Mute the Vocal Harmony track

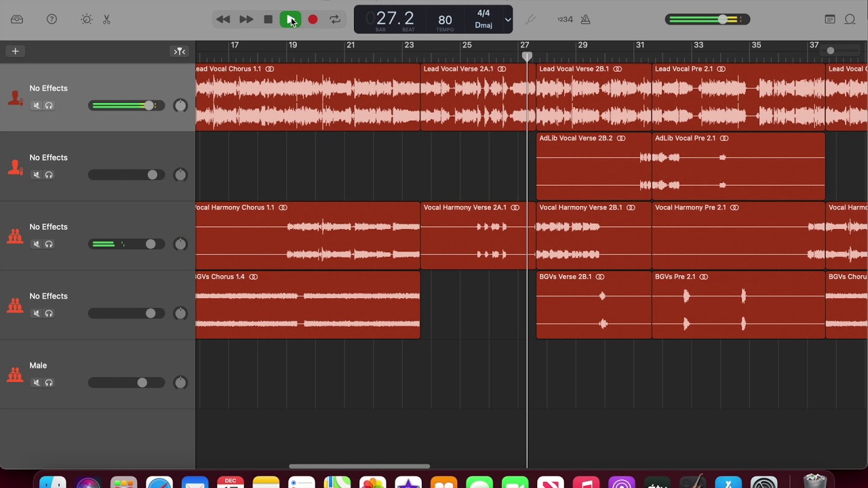[x=37, y=244]
